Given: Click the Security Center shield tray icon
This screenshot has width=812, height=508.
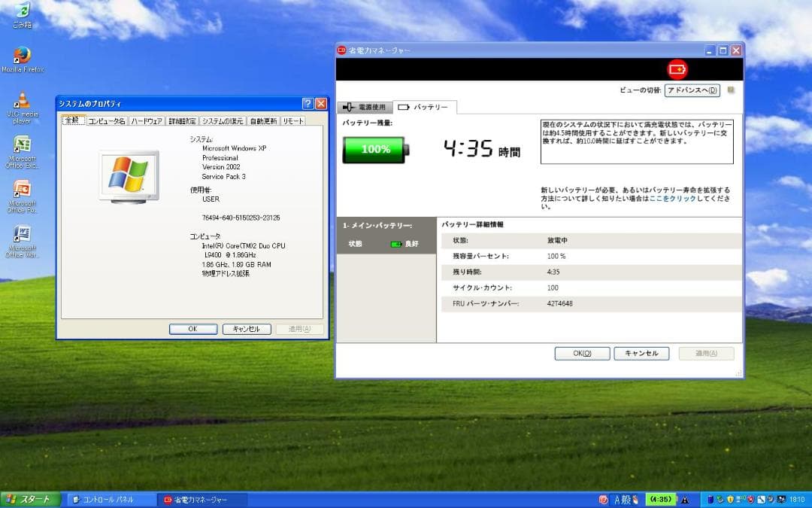Looking at the screenshot, I should tap(729, 499).
